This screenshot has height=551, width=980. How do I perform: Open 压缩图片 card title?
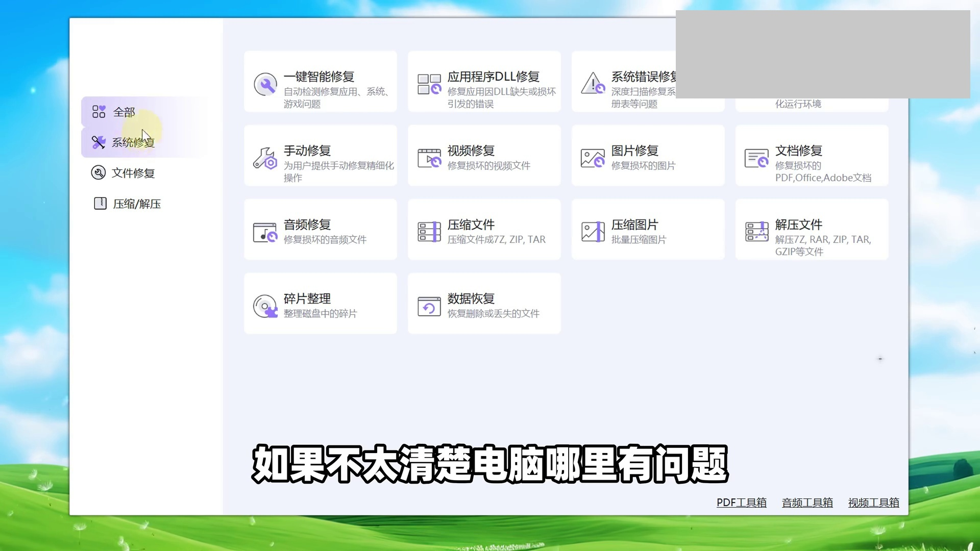(x=635, y=224)
